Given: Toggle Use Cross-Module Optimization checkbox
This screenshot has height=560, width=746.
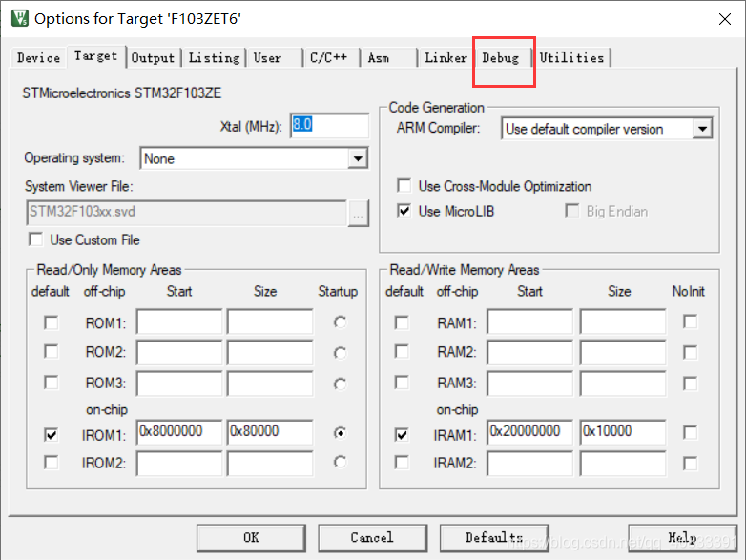Looking at the screenshot, I should click(404, 186).
